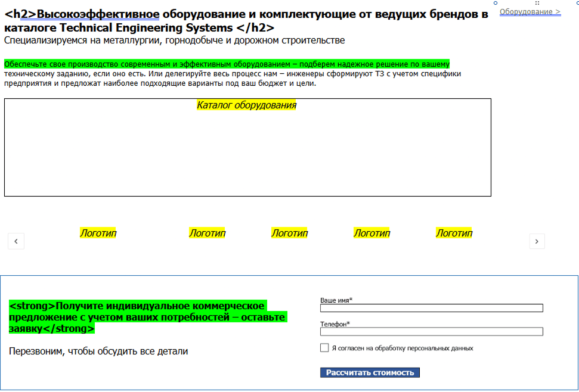
Task: Click the 'Каталог оборудования' section title
Action: (x=246, y=104)
